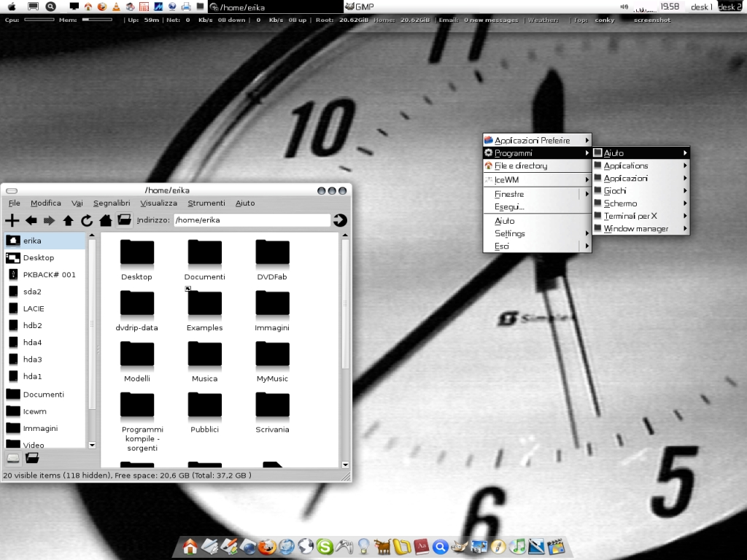Go to home folder via the toolbar house icon
Image resolution: width=747 pixels, height=560 pixels.
[105, 220]
